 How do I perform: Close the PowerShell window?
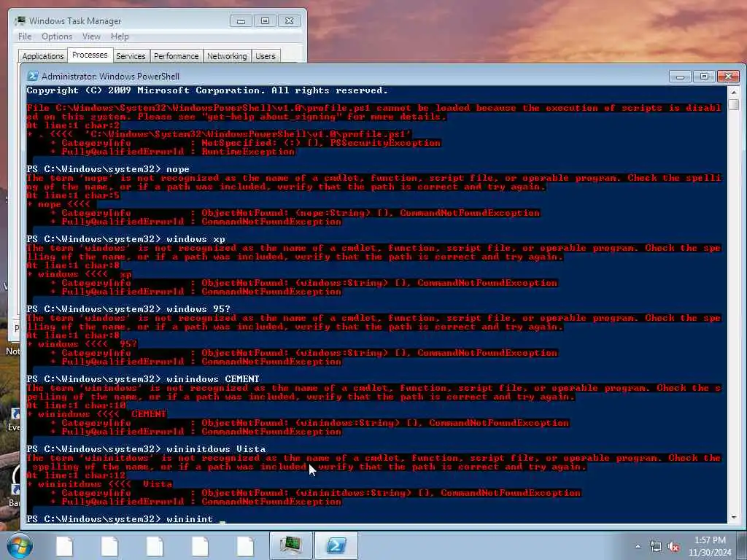pyautogui.click(x=728, y=76)
